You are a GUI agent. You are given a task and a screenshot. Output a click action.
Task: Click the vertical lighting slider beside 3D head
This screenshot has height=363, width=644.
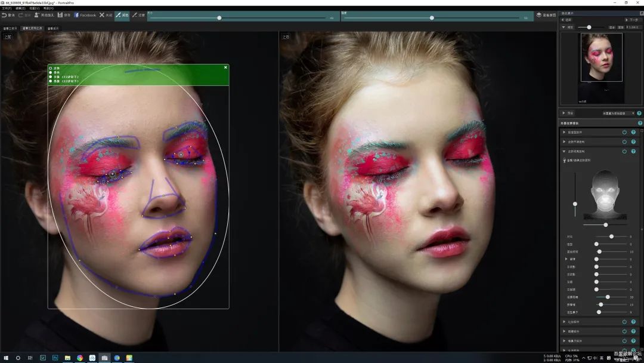click(575, 195)
